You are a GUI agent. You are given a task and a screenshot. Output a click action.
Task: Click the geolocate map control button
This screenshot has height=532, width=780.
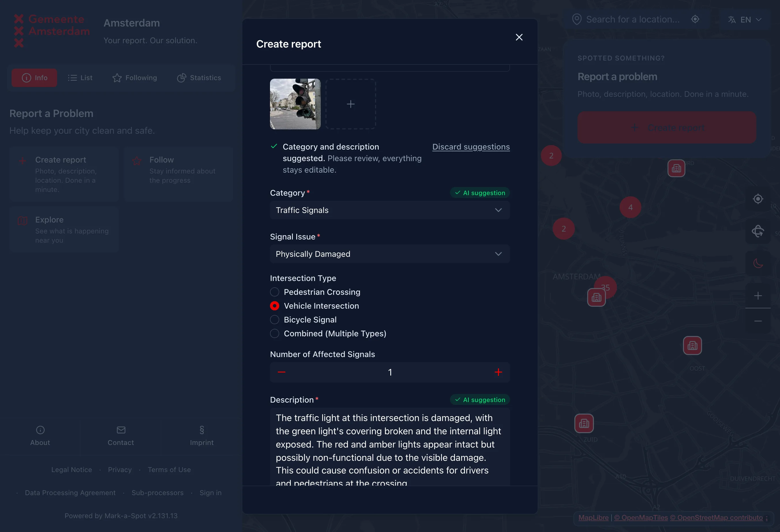pos(757,199)
